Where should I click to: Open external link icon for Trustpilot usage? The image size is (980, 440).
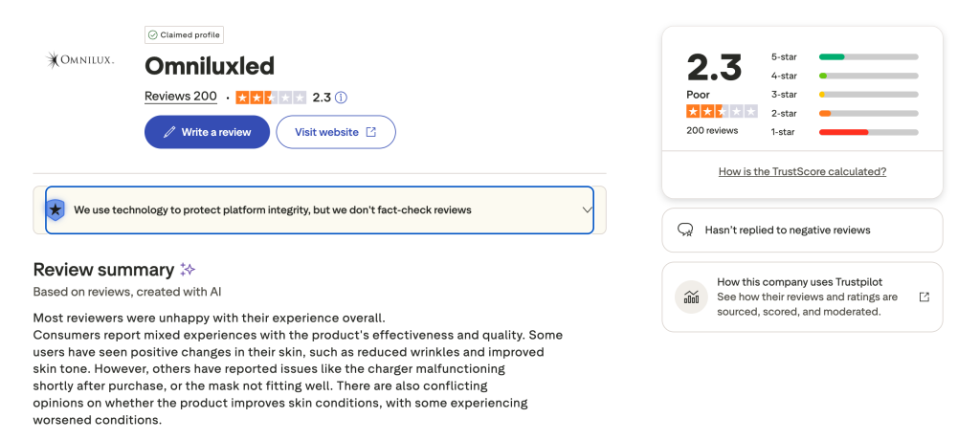coord(924,297)
